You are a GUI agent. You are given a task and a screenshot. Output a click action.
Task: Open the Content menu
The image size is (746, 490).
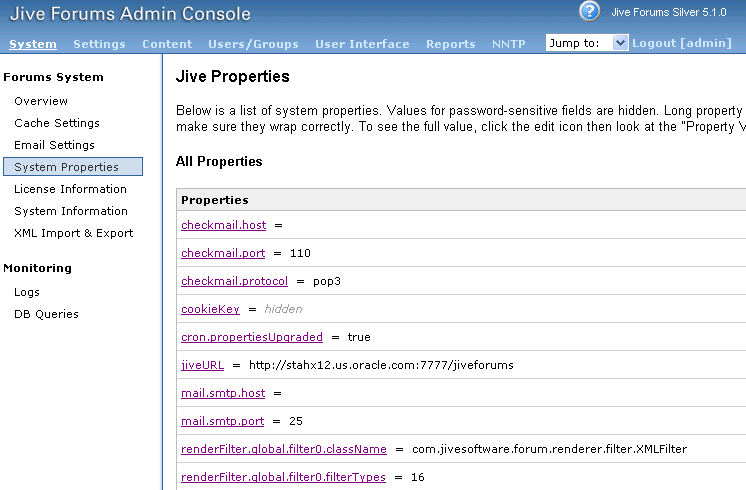click(x=167, y=44)
